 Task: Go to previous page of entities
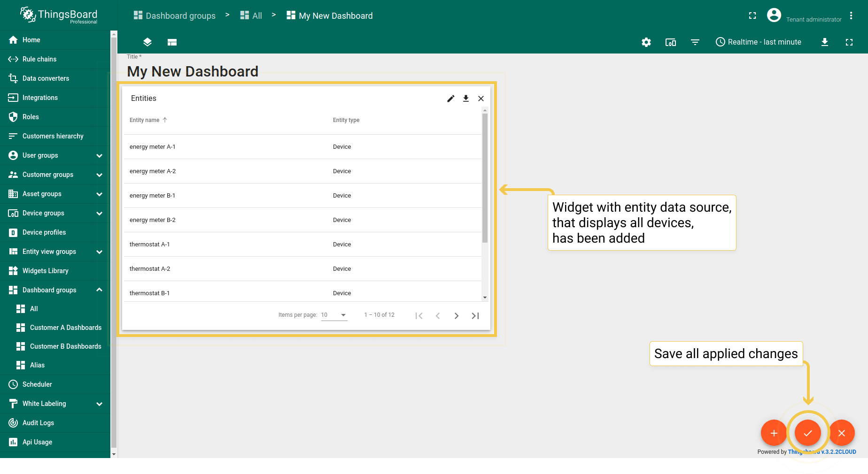pos(438,316)
